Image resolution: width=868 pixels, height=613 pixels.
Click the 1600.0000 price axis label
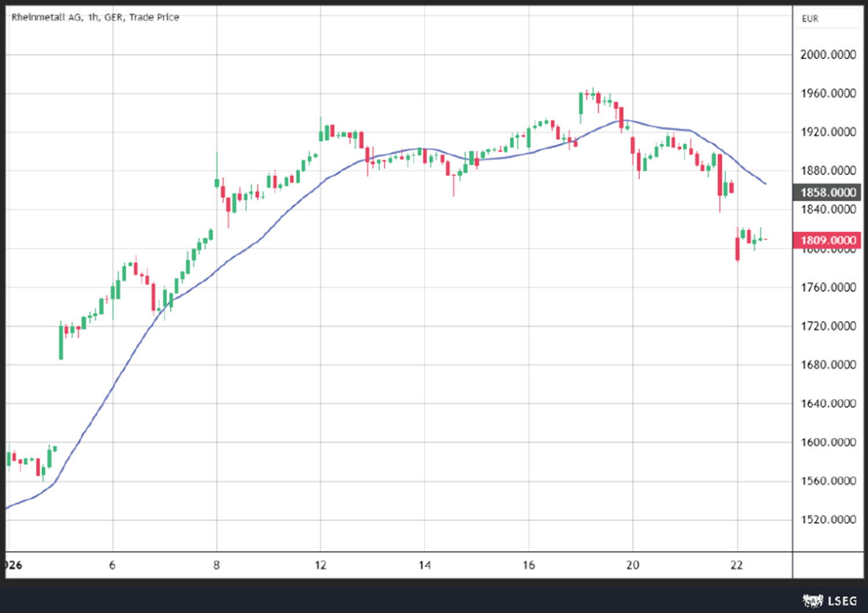click(828, 442)
